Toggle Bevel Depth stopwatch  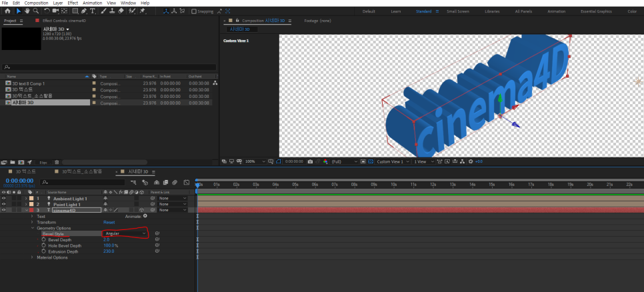44,239
